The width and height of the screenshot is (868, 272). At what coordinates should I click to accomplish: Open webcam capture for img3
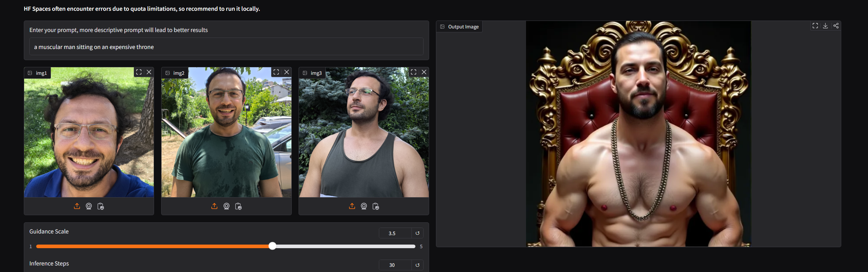point(364,206)
